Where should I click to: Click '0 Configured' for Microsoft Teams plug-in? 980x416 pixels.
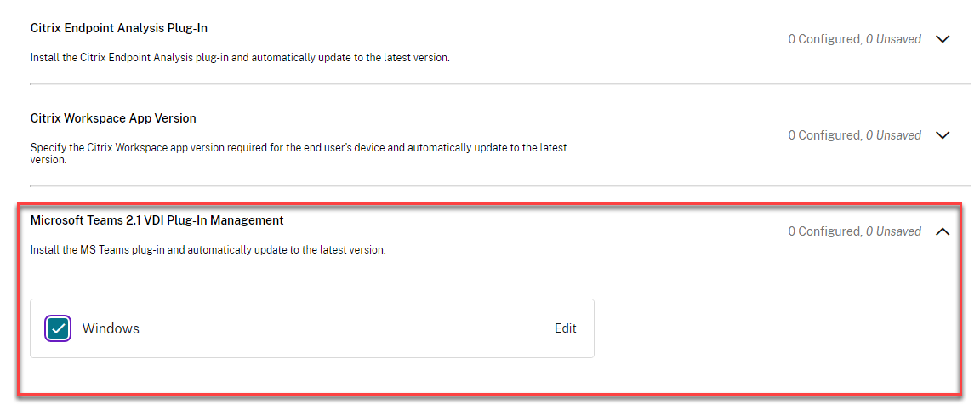tap(823, 231)
